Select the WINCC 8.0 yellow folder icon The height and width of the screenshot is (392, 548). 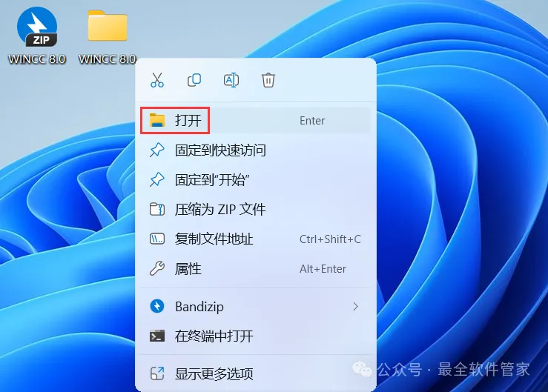click(x=108, y=26)
